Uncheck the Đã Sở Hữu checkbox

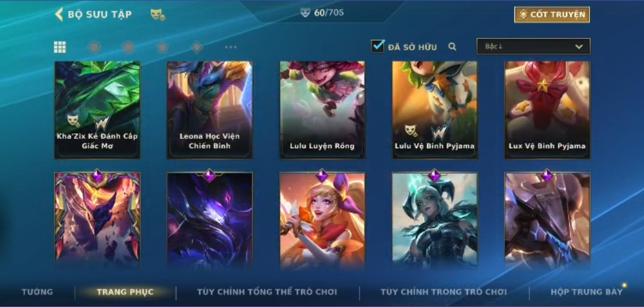pyautogui.click(x=377, y=46)
